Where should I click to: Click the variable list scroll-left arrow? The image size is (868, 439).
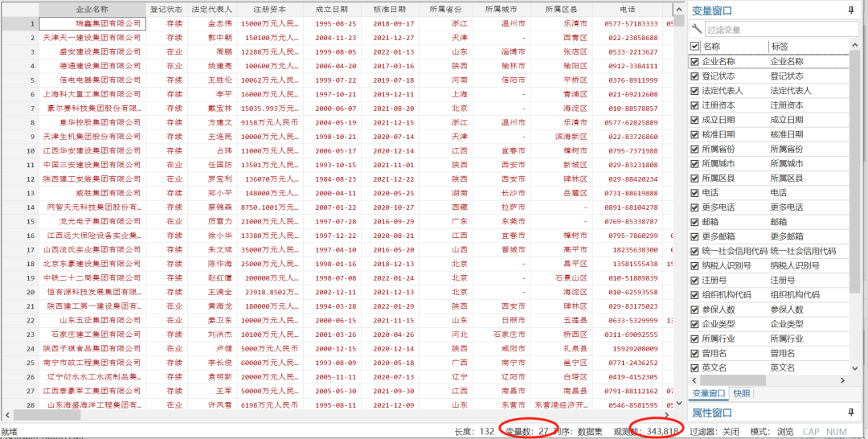pyautogui.click(x=694, y=381)
